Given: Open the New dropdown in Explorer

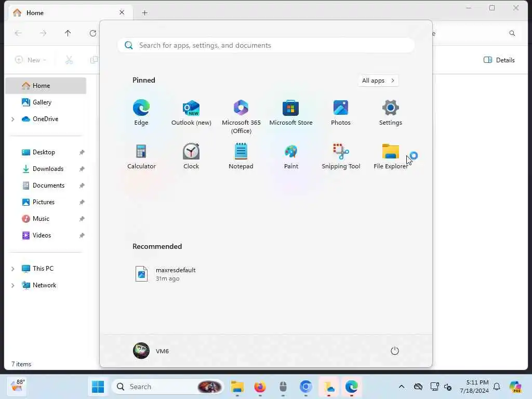Looking at the screenshot, I should pyautogui.click(x=31, y=60).
